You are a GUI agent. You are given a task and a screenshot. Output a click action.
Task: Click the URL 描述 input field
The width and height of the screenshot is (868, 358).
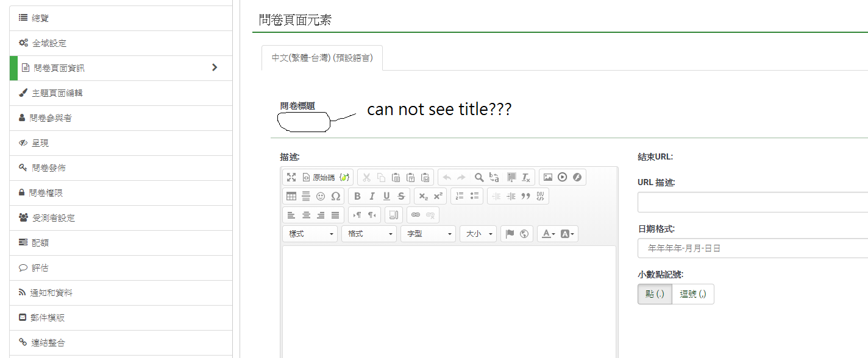pyautogui.click(x=752, y=202)
